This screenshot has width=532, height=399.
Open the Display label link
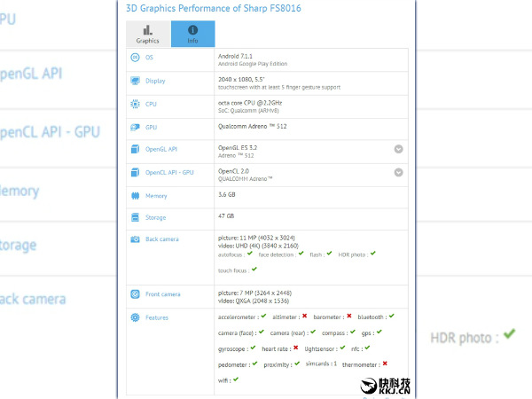coord(155,81)
